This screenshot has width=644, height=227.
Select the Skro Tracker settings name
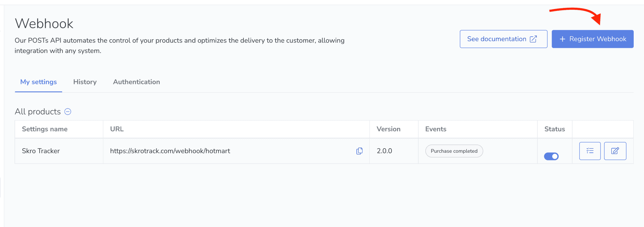coord(41,151)
